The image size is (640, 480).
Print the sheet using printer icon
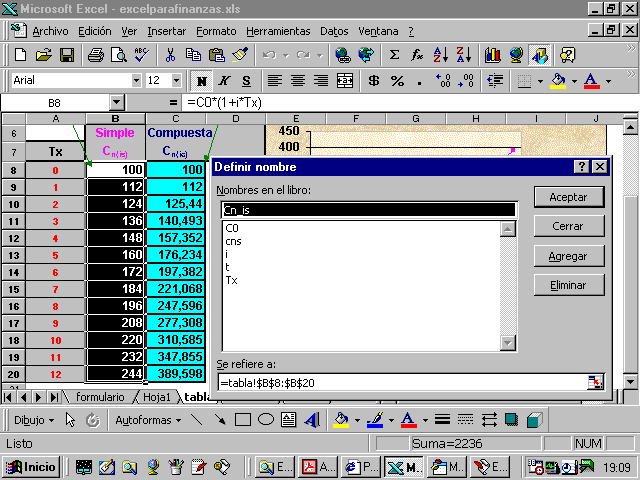point(96,55)
